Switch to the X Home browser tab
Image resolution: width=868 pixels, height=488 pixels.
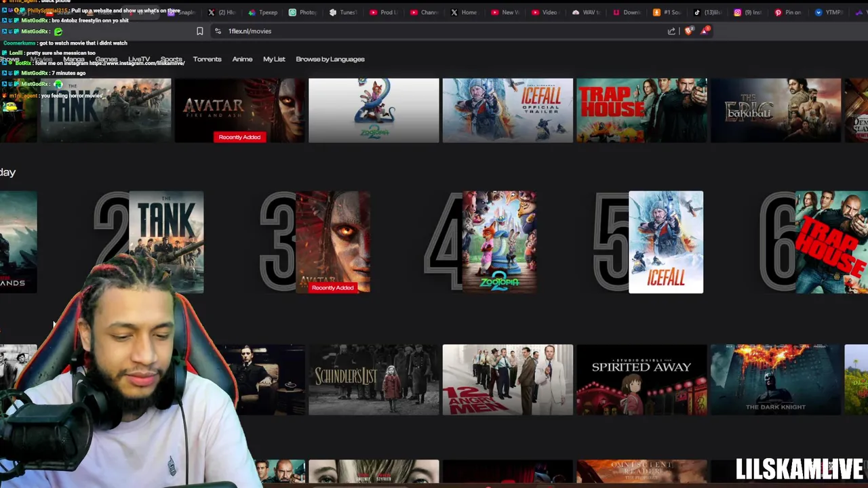click(x=465, y=12)
